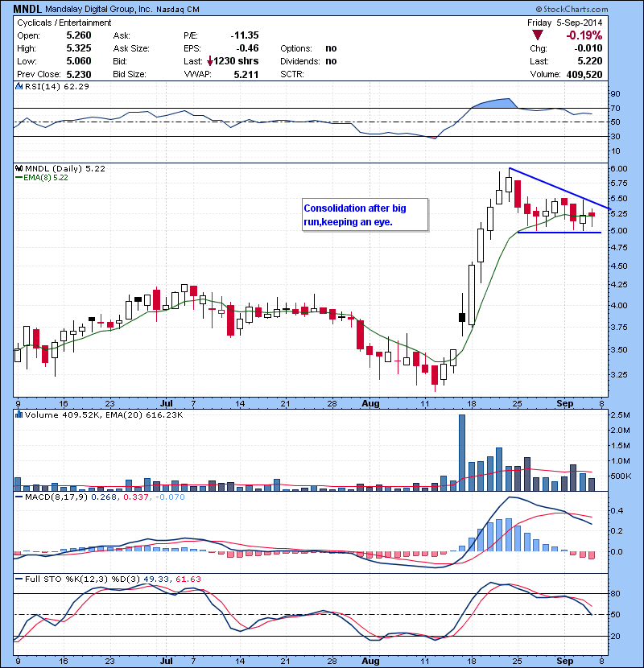Click the candlestick icon beside MNDL (Daily)
Screen dimensions: 644x668
(19, 168)
